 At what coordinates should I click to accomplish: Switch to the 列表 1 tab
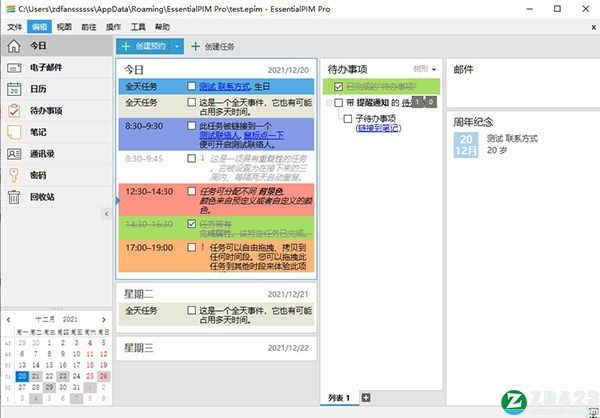tap(339, 398)
